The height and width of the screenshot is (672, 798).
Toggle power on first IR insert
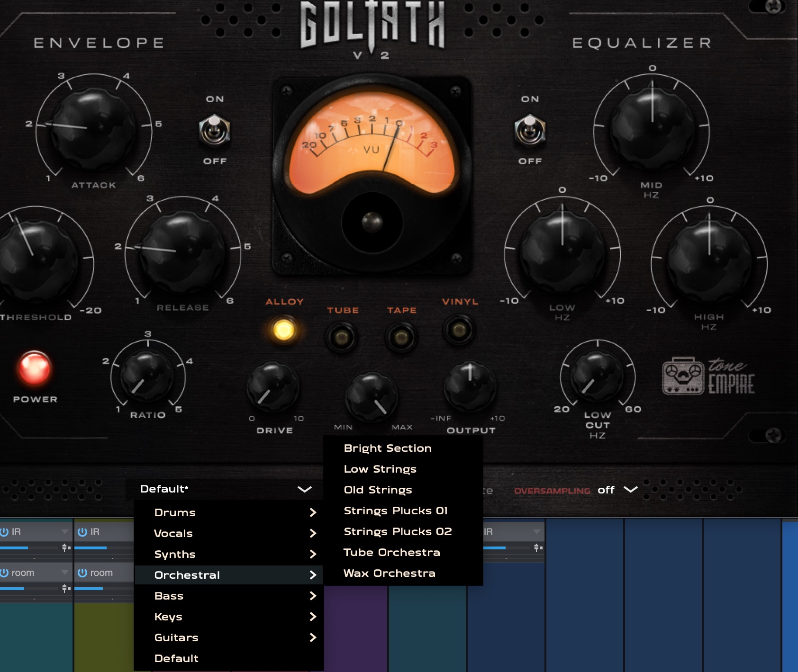[5, 532]
